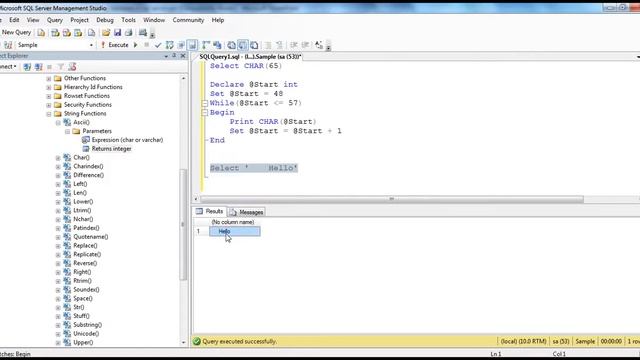Click the Execute button

click(115, 45)
